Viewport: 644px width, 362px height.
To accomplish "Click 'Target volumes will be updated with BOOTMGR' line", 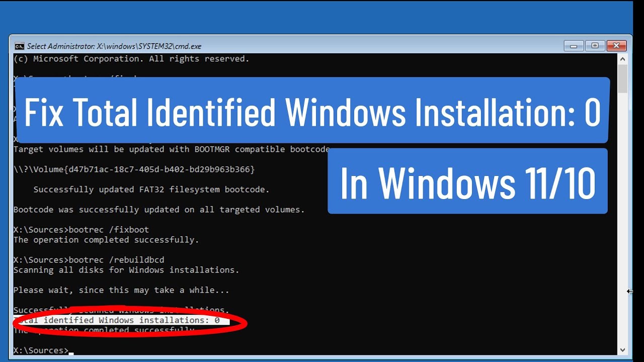I will 172,149.
